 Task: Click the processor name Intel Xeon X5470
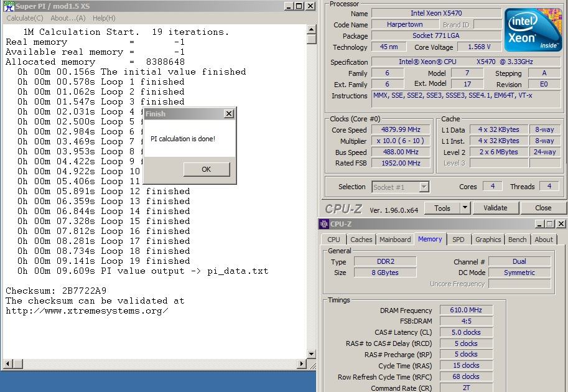click(x=436, y=14)
